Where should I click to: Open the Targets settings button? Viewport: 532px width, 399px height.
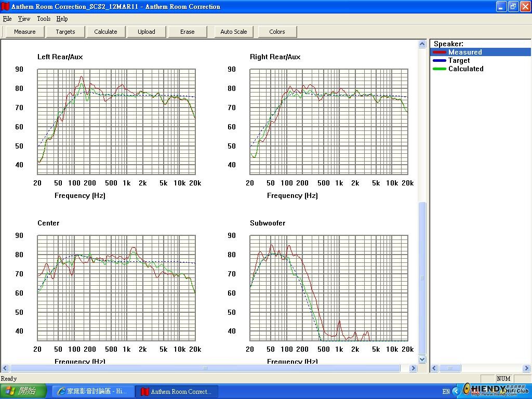[65, 32]
